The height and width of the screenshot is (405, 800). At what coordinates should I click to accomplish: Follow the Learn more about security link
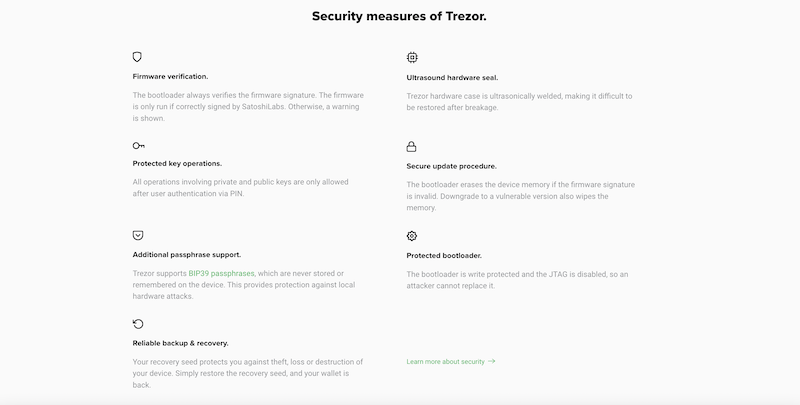(x=445, y=362)
